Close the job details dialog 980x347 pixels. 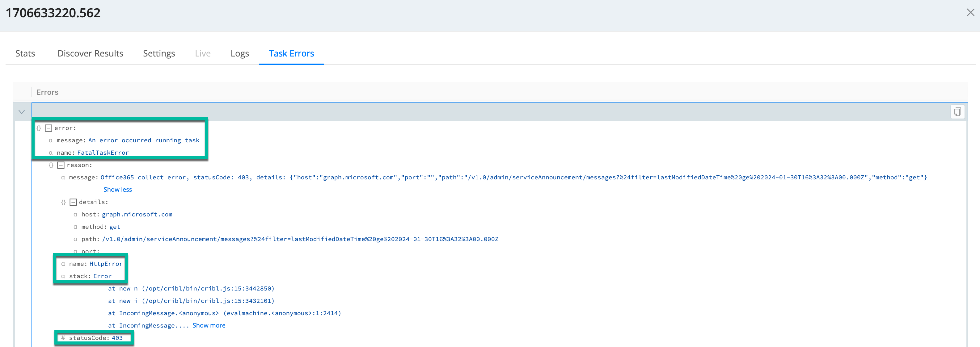(x=970, y=13)
